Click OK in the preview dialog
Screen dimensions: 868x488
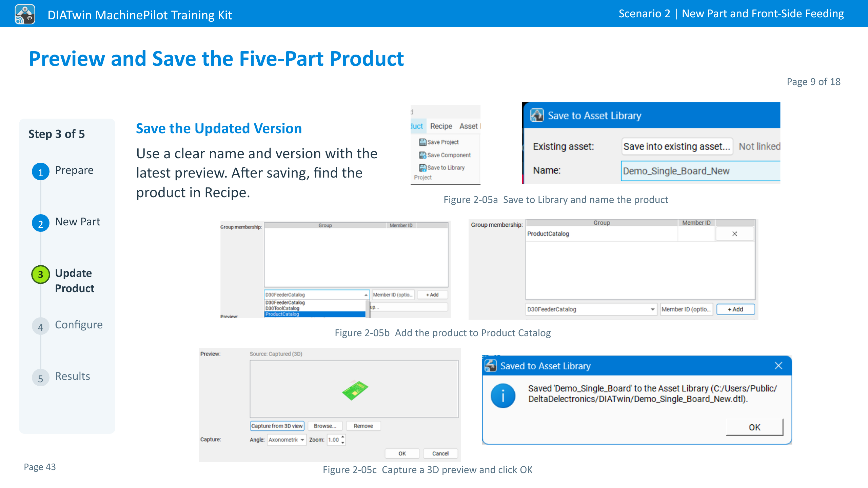(402, 453)
